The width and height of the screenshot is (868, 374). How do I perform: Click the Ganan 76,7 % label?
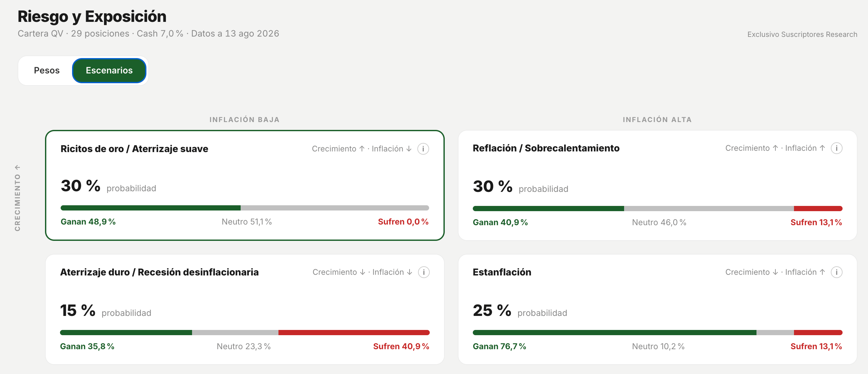point(499,346)
